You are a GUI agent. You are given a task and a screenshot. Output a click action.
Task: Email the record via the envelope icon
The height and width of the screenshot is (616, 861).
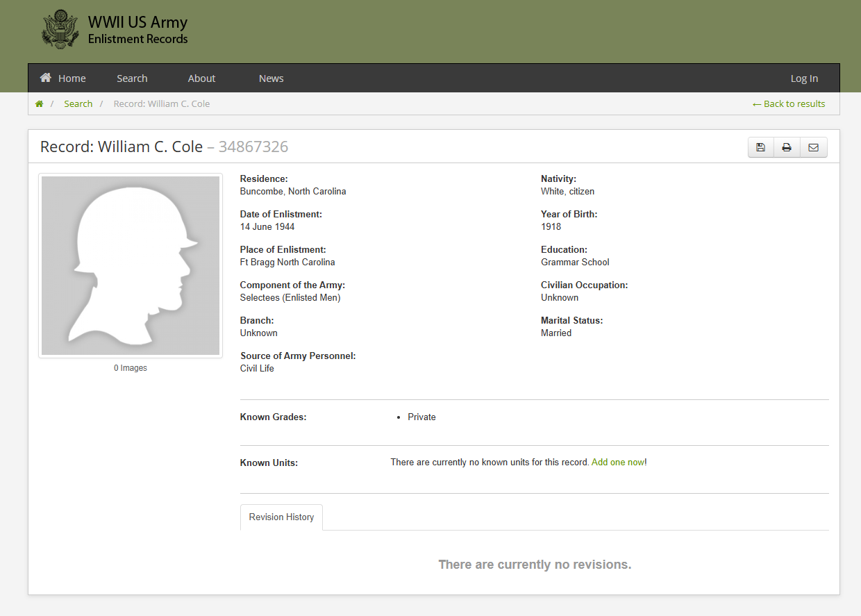[x=813, y=147]
